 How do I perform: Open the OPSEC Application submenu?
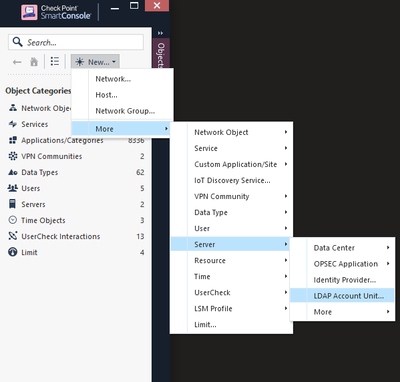[342, 264]
